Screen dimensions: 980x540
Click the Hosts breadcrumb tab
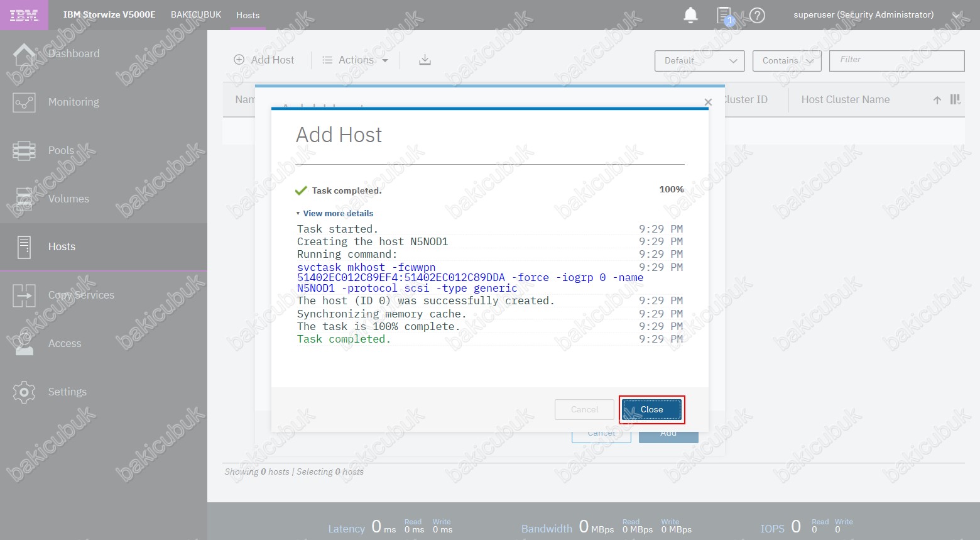(248, 15)
